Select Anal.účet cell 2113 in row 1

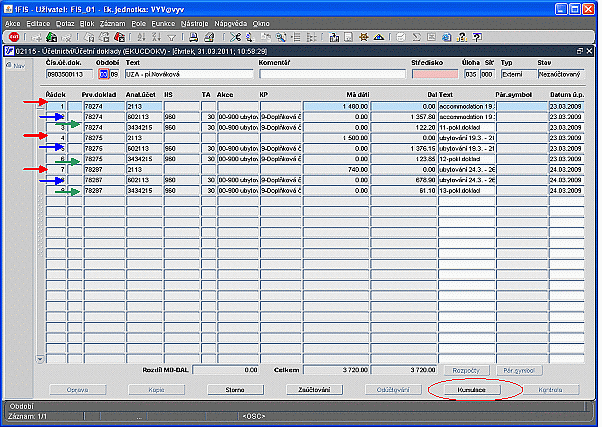145,106
